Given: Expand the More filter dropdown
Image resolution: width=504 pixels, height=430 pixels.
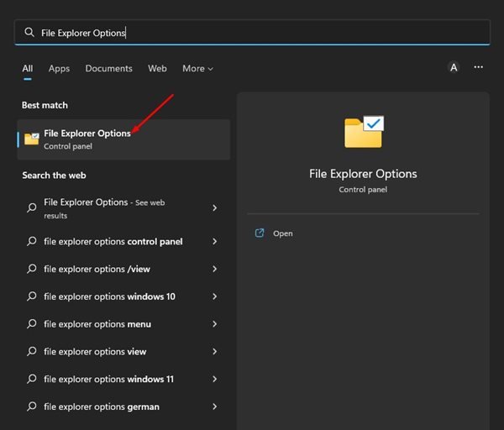Looking at the screenshot, I should click(197, 69).
